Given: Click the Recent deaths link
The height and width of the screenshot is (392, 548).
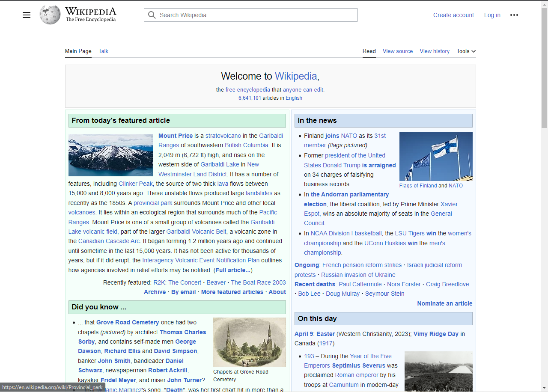Looking at the screenshot, I should pyautogui.click(x=316, y=284).
